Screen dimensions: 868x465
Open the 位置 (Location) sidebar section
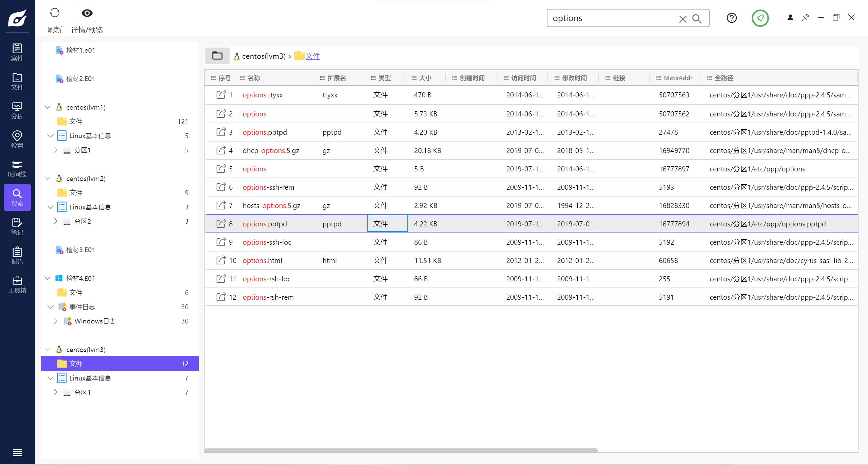tap(17, 139)
